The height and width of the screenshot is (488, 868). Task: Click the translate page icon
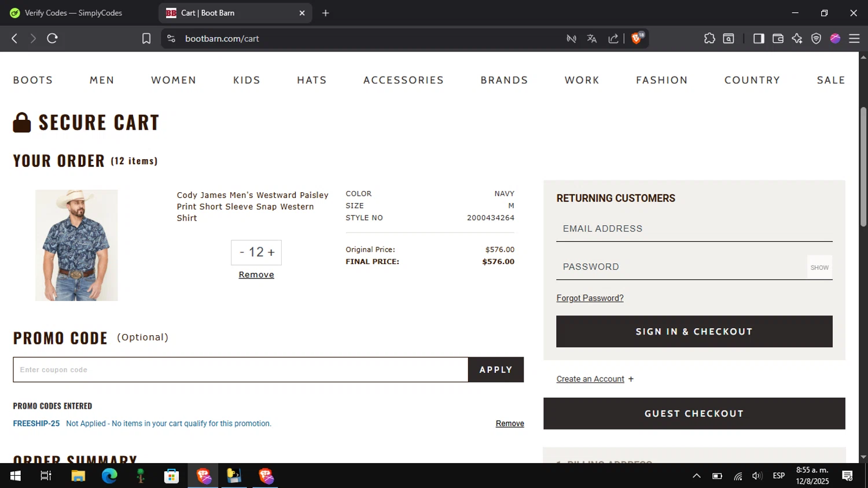tap(591, 38)
